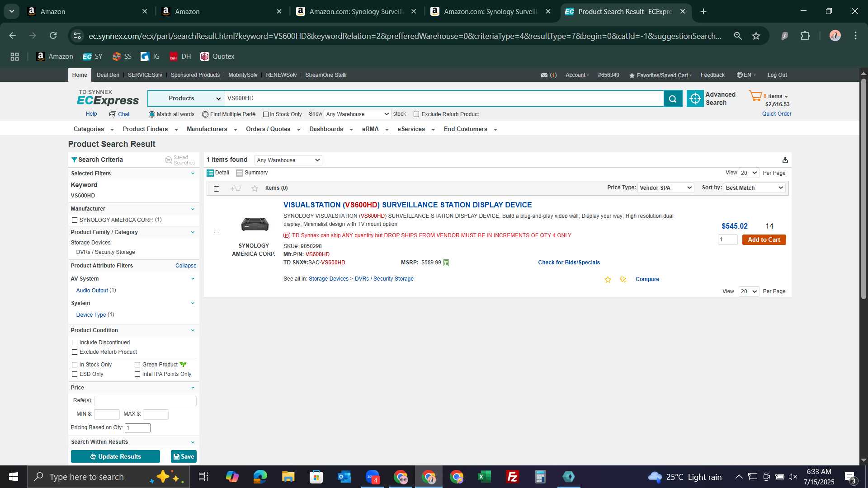Open top View 20 per page dropdown
The height and width of the screenshot is (488, 868).
tap(749, 173)
